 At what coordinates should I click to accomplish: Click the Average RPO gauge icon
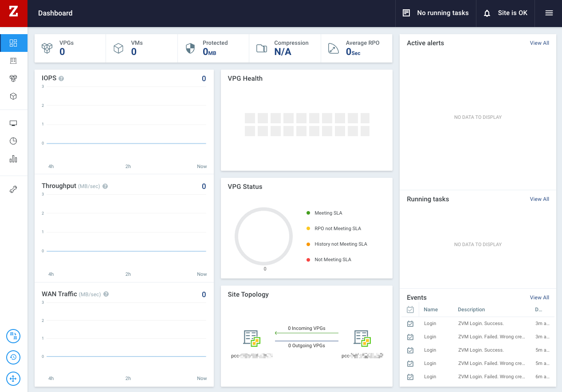click(333, 48)
